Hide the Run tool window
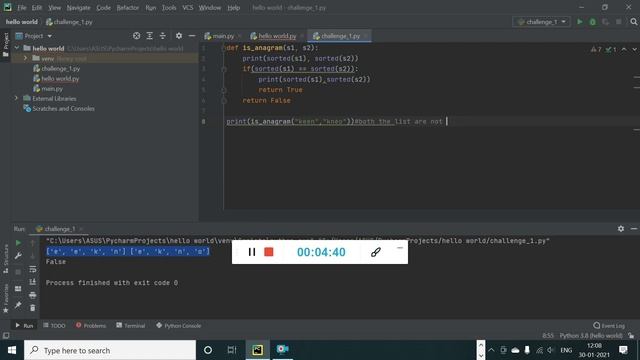 tap(634, 229)
